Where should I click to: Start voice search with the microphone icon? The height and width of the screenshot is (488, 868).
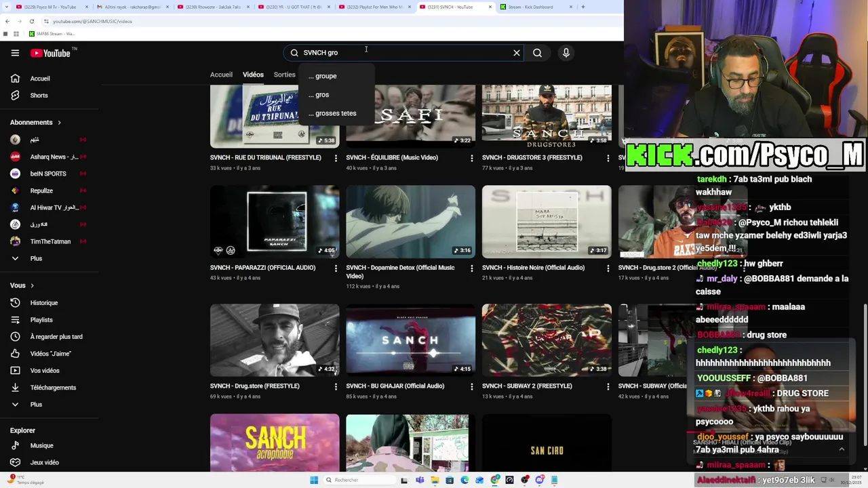click(x=566, y=53)
